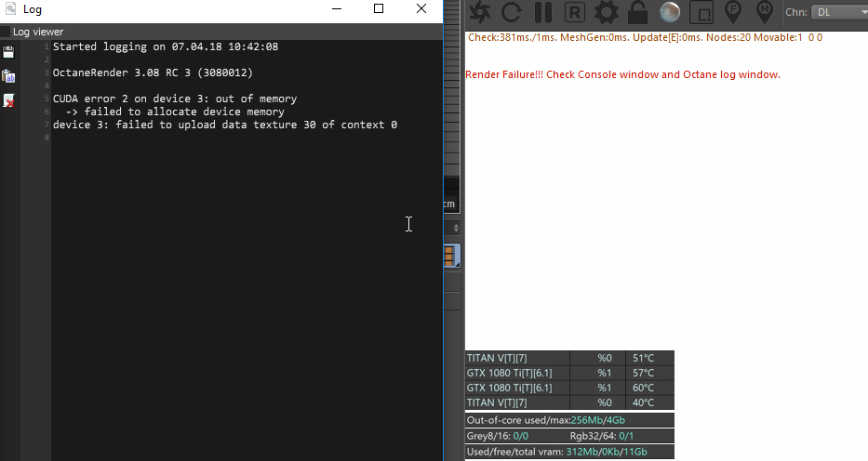This screenshot has height=461, width=868.
Task: Click the Log window title bar icon
Action: [x=10, y=9]
